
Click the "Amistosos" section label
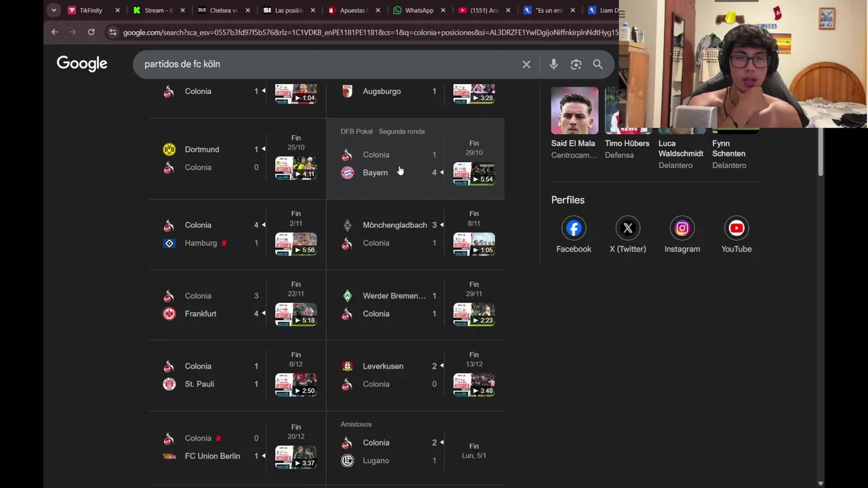coord(356,424)
